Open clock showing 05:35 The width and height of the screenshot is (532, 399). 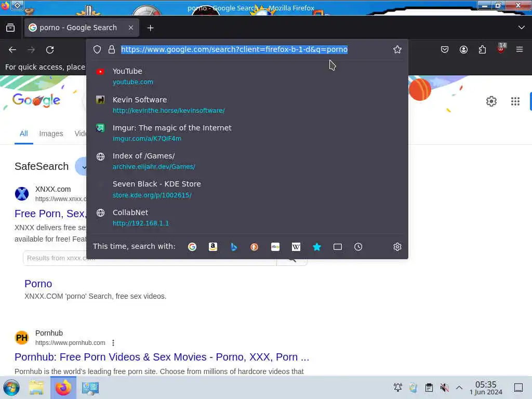[x=486, y=388]
